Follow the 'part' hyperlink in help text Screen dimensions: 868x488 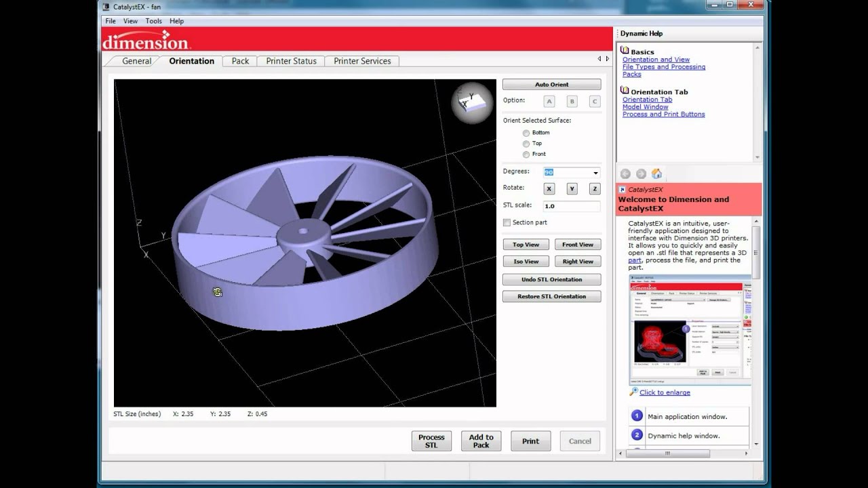(x=635, y=260)
